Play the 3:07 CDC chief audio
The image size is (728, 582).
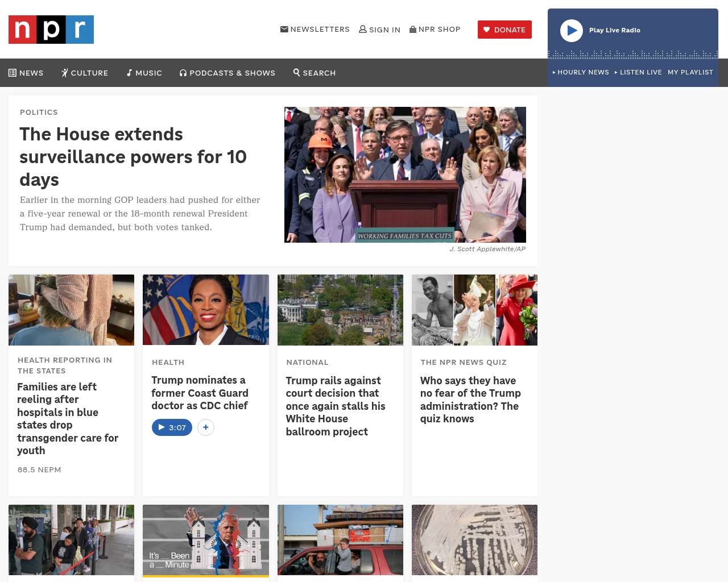point(172,427)
